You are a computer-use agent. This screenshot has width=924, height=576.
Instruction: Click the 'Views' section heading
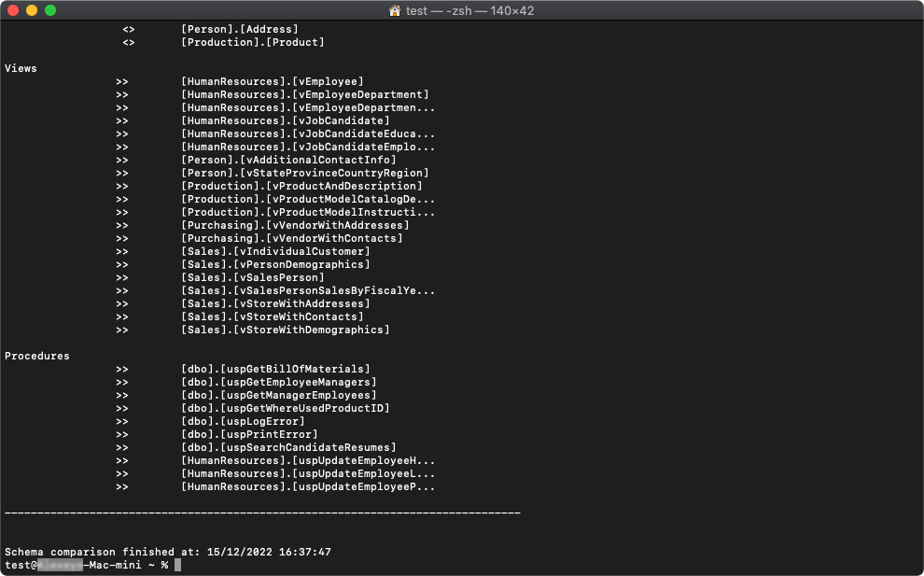(21, 68)
